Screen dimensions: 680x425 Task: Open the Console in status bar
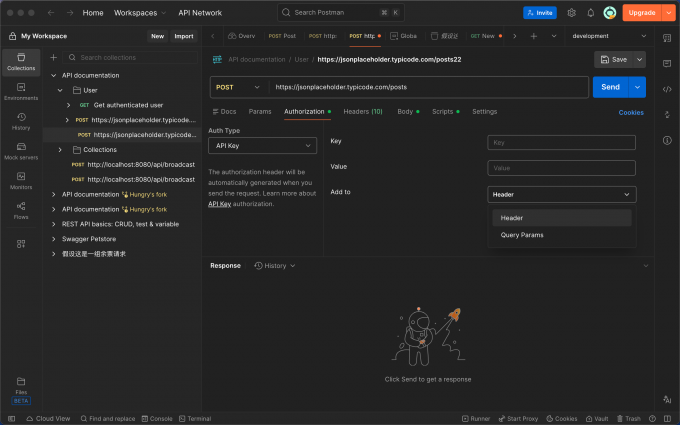[157, 418]
